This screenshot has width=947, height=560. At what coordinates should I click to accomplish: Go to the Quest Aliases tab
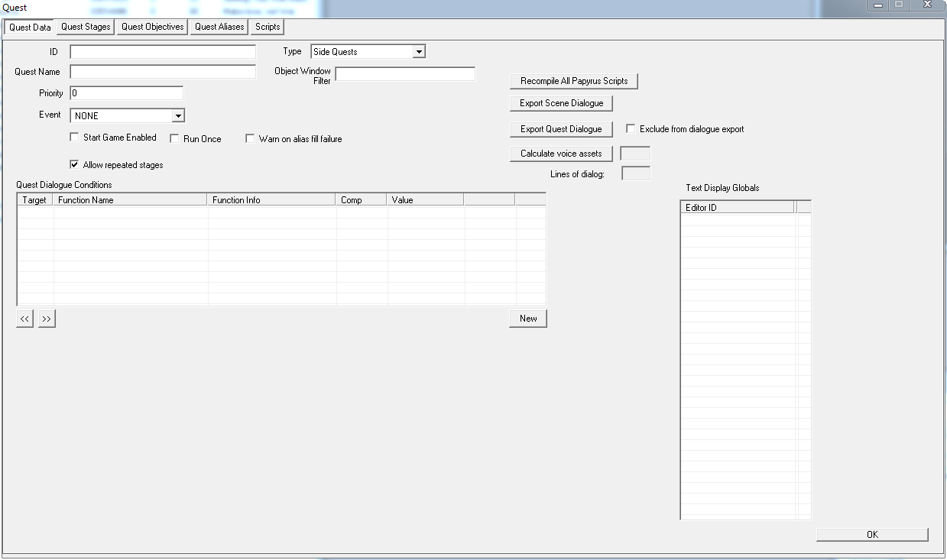pos(219,27)
